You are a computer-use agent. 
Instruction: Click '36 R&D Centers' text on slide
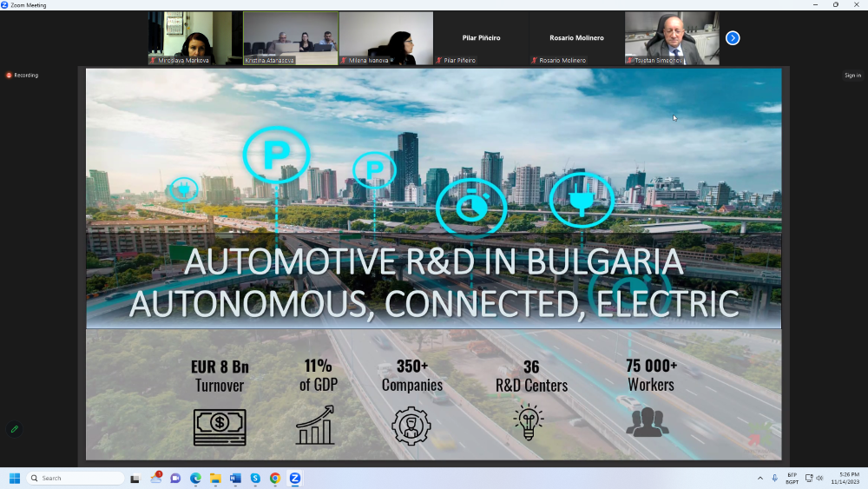(531, 376)
